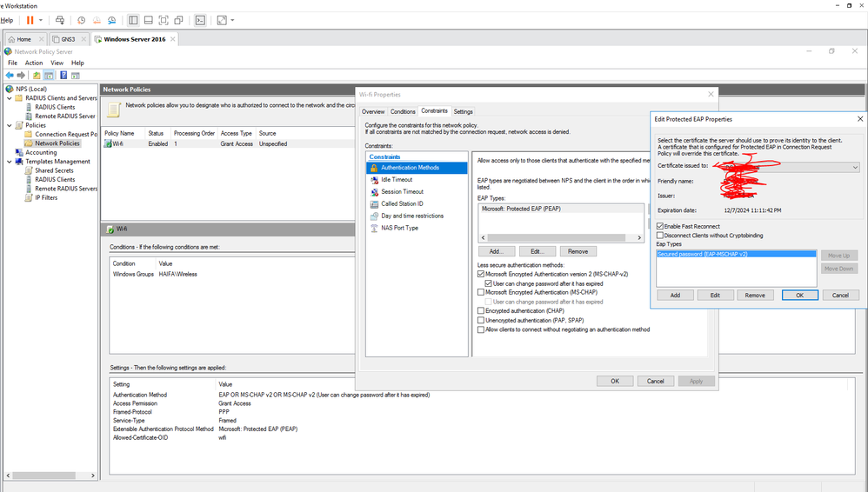Check Disconnect Clients without Cryptobinding
The width and height of the screenshot is (868, 492).
point(660,235)
